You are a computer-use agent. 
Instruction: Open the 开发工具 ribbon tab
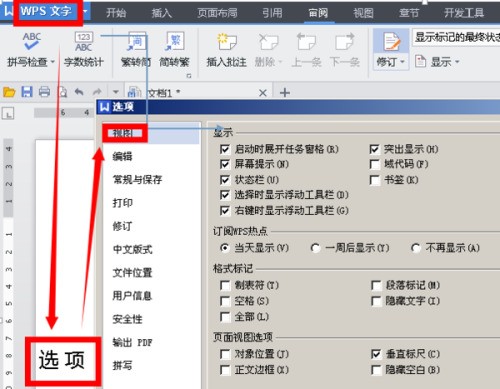tap(464, 13)
